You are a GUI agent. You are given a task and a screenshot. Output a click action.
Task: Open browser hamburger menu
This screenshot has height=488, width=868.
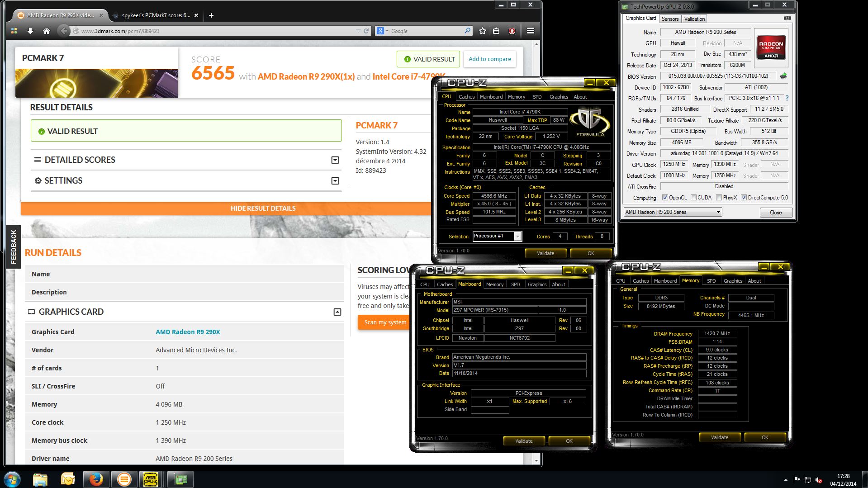point(531,31)
